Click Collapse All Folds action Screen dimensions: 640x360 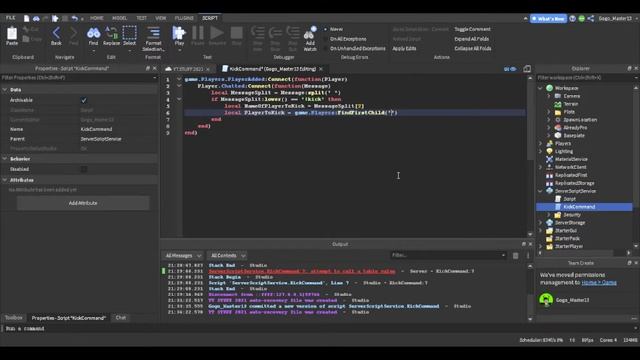473,49
